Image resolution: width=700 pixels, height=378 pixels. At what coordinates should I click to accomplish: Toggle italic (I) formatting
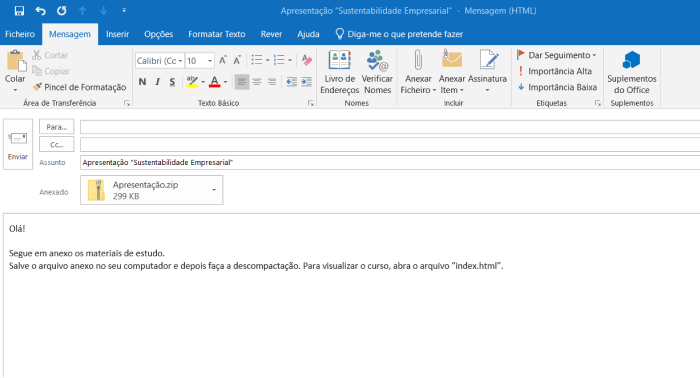pos(158,82)
